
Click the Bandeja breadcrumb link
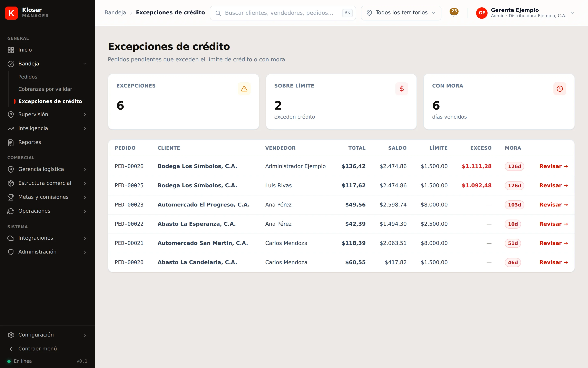coord(115,13)
